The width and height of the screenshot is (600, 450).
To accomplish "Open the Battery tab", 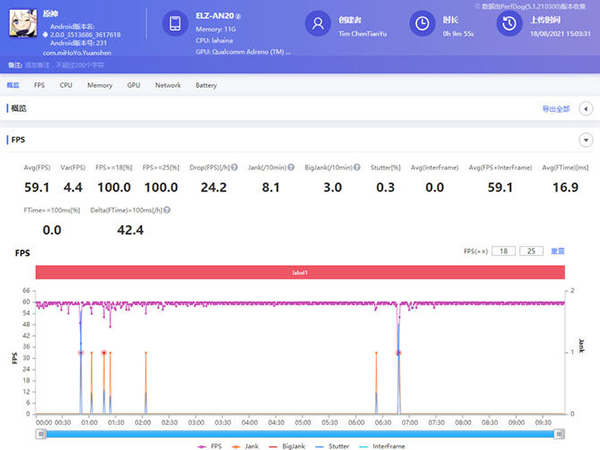I will click(206, 85).
